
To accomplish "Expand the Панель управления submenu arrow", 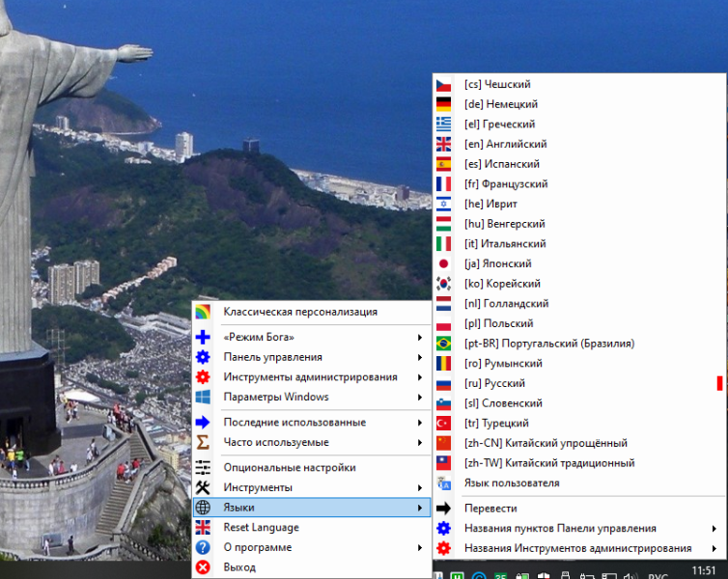I will click(420, 357).
